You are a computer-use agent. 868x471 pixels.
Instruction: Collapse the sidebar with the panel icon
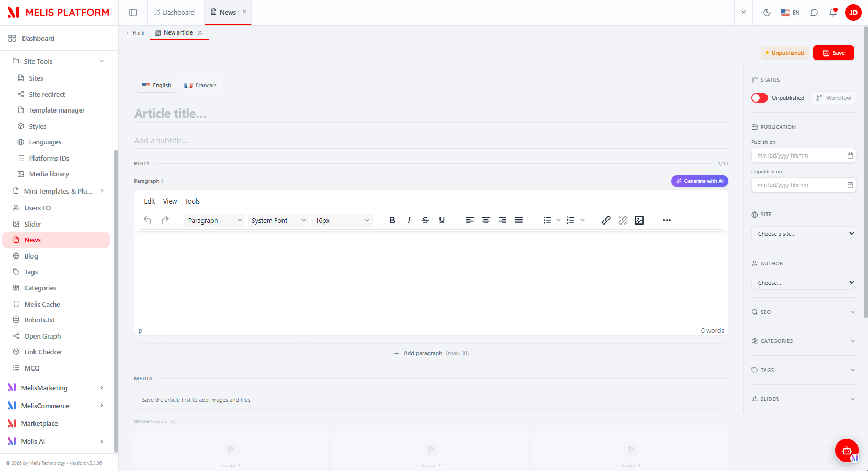(x=133, y=13)
